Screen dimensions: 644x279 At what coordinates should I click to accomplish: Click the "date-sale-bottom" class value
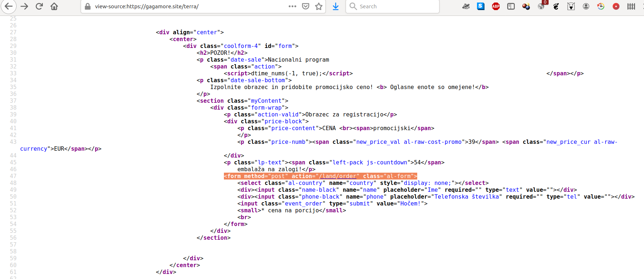(258, 80)
